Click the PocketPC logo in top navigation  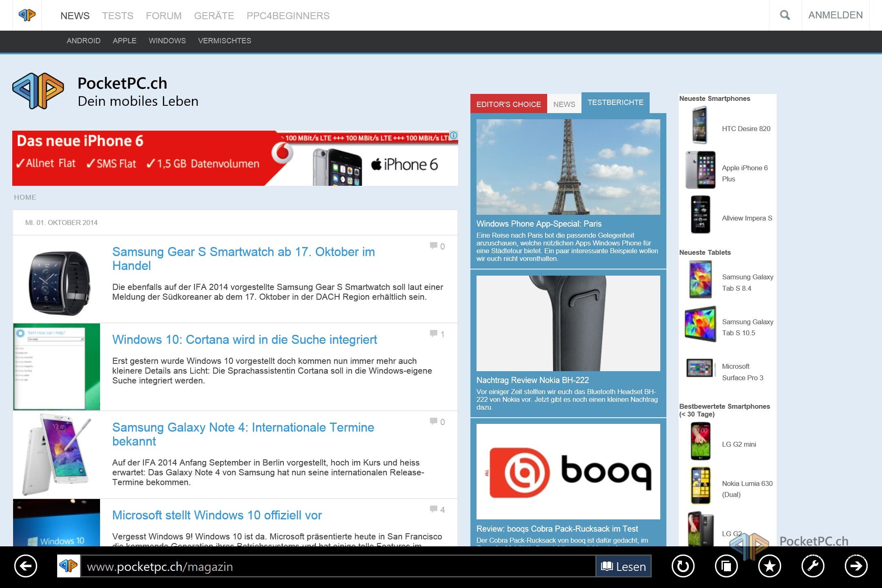(27, 16)
